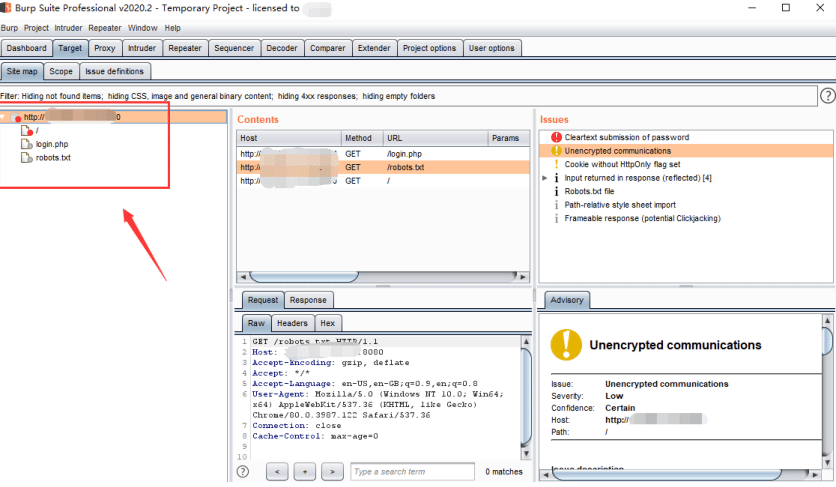This screenshot has height=487, width=836.
Task: Click the Contents table horizontal scrollbar
Action: (x=383, y=276)
